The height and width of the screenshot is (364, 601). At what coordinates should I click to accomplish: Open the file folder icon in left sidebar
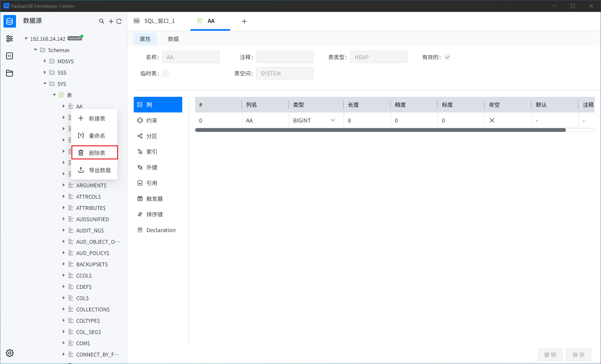[9, 73]
